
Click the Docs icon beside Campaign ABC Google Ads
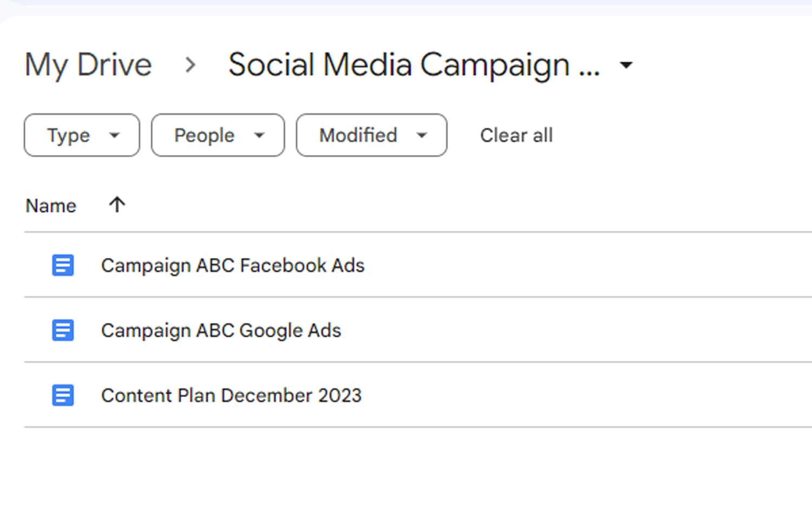(63, 330)
